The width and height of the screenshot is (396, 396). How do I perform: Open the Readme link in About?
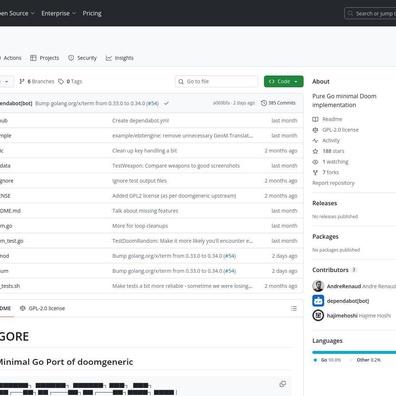coord(332,119)
